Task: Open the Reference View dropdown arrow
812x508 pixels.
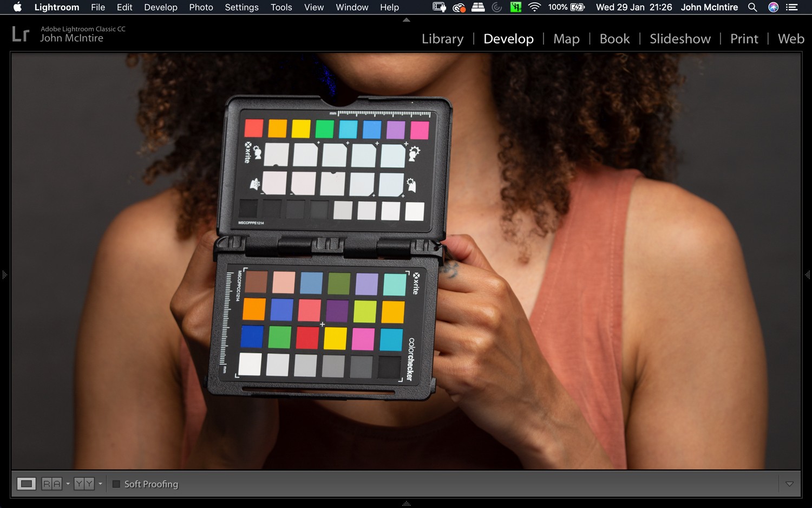Action: (68, 484)
